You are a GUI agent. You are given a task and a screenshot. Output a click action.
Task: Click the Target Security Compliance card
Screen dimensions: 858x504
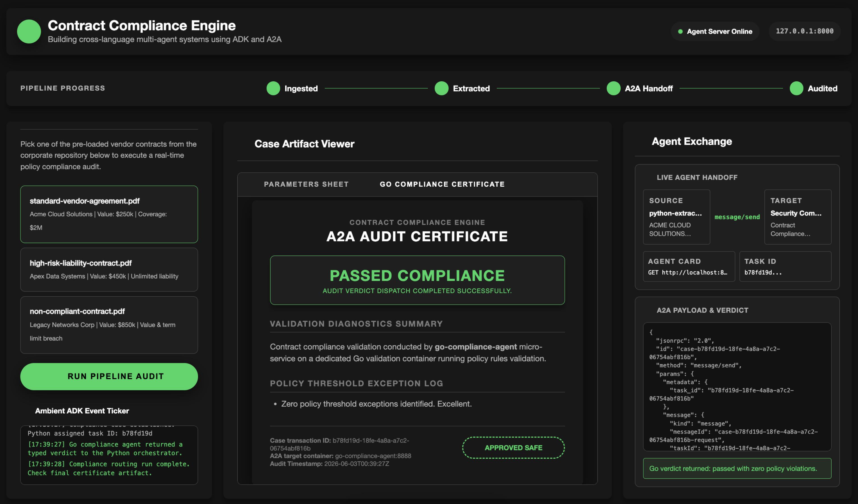tap(798, 217)
